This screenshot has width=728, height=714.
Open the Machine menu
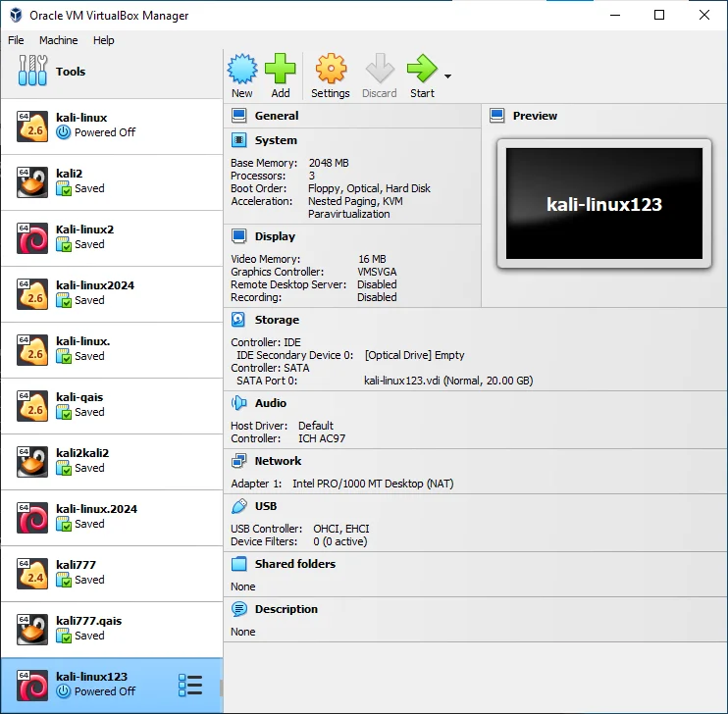pos(59,40)
